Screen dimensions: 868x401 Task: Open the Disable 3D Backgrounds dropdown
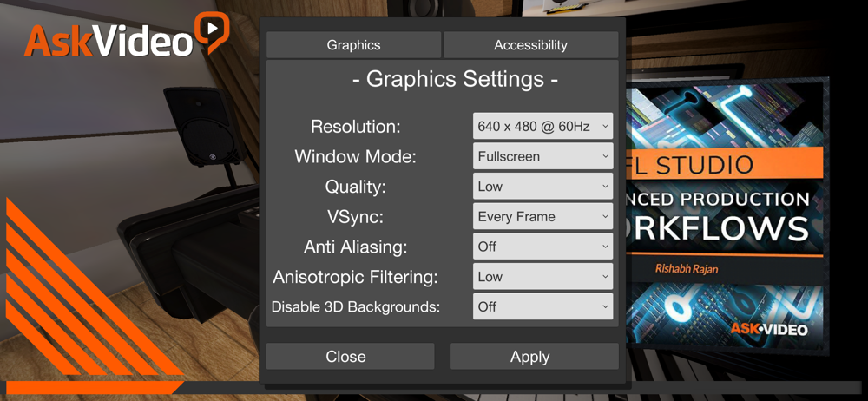click(542, 306)
